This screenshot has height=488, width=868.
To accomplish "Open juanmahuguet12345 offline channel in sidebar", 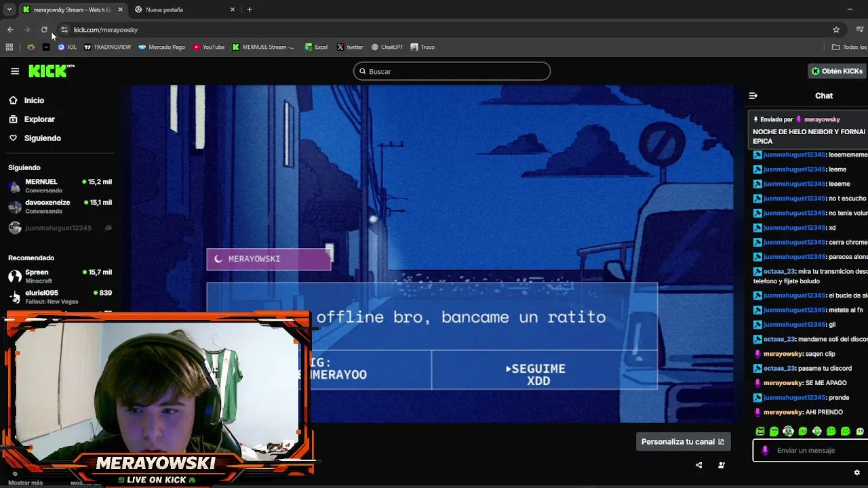I will pos(60,228).
